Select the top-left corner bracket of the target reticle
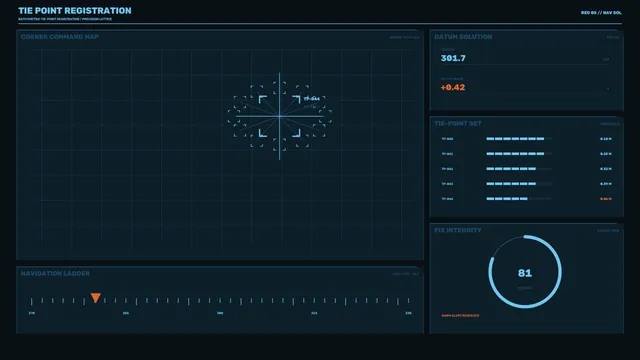Screen dimensions: 640x360 click(262, 99)
